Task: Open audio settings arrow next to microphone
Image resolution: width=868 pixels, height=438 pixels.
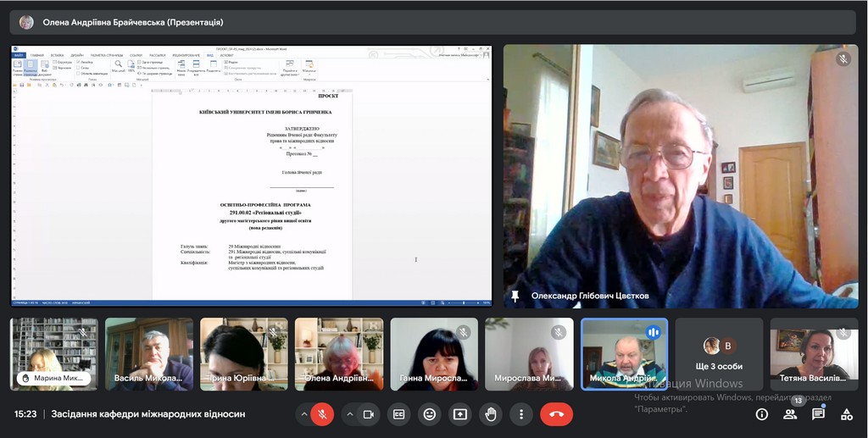Action: [x=303, y=414]
